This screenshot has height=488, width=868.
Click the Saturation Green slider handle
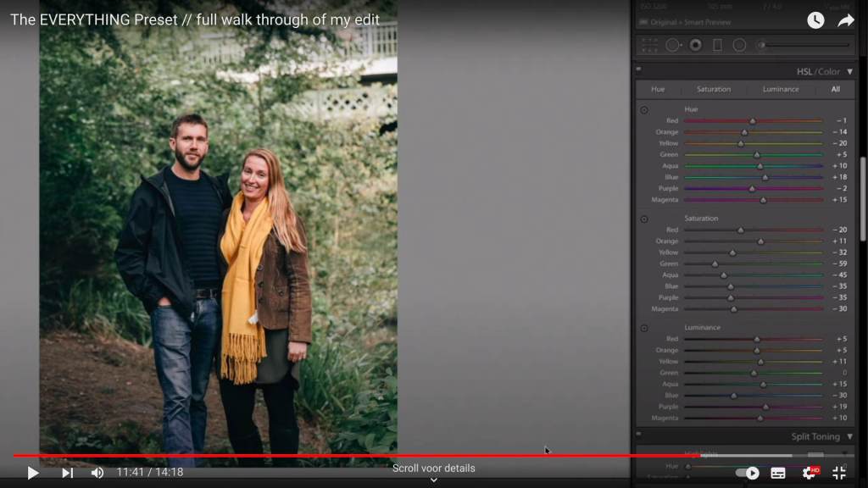click(x=715, y=264)
